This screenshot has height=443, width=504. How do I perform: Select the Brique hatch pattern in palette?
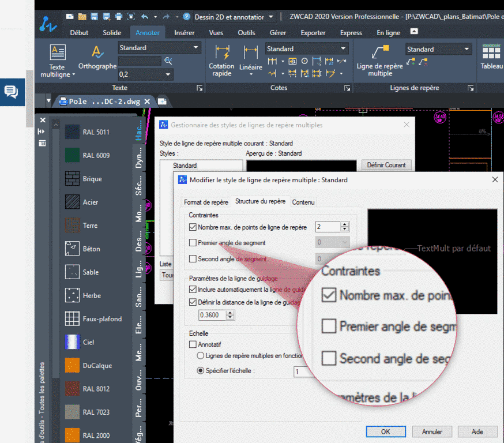pos(72,179)
